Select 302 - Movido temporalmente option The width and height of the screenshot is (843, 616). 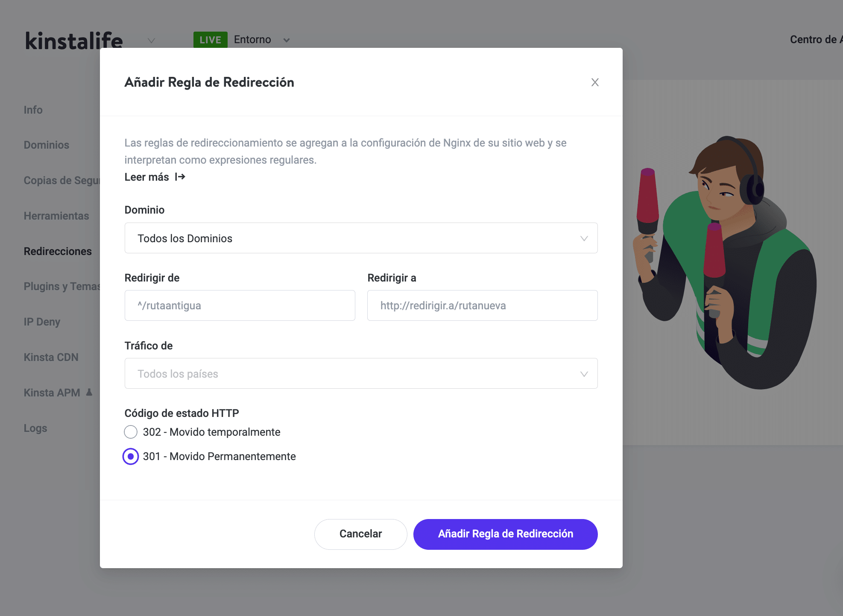131,432
